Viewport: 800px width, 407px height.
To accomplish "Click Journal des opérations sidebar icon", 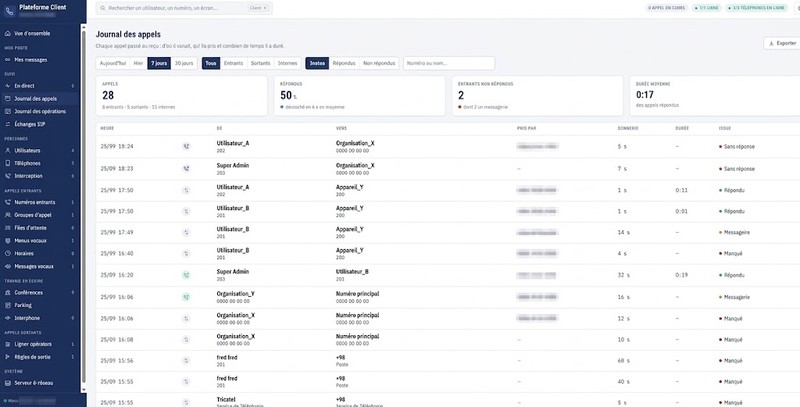I will click(x=8, y=112).
